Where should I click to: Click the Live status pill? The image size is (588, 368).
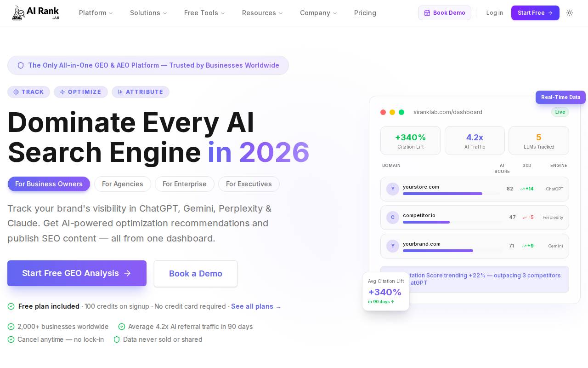coord(560,112)
